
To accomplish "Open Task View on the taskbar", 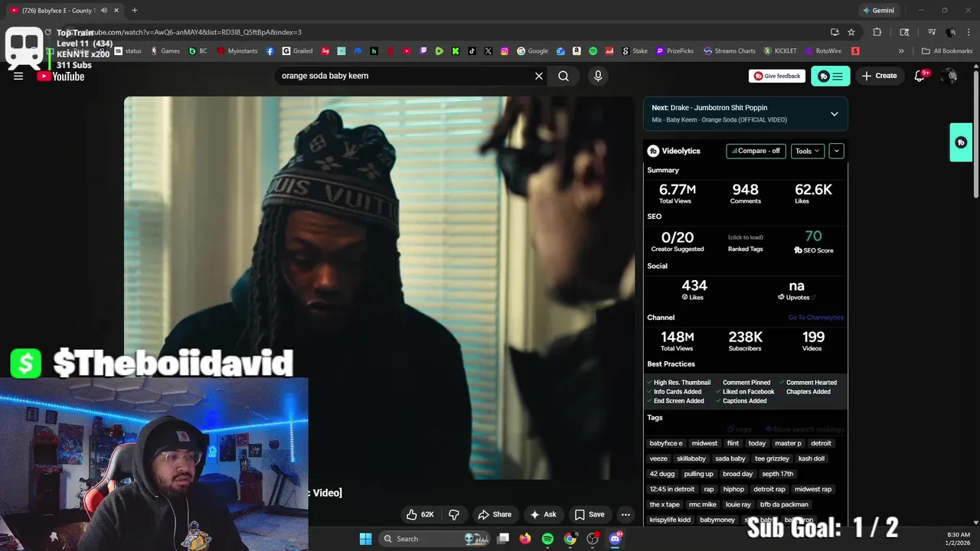I will click(503, 539).
